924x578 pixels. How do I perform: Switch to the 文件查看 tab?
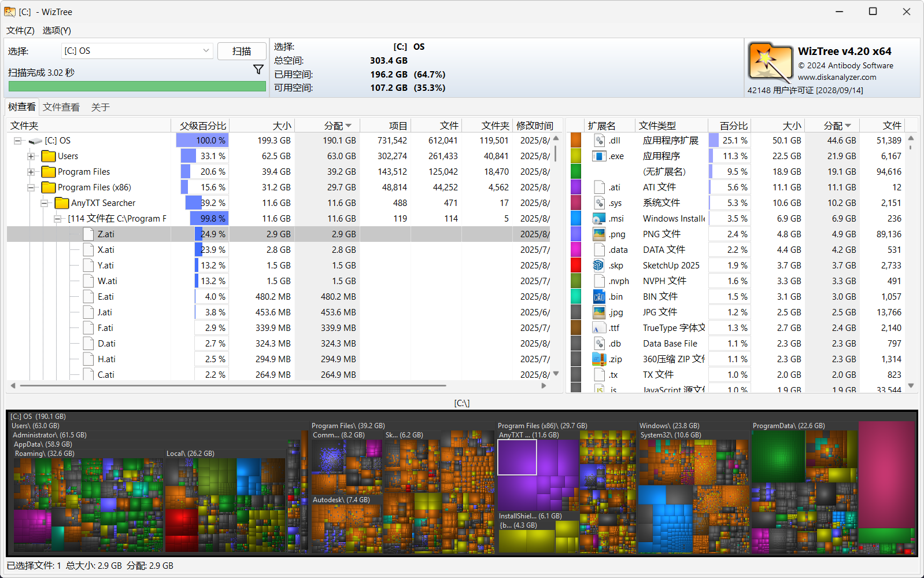pos(61,107)
